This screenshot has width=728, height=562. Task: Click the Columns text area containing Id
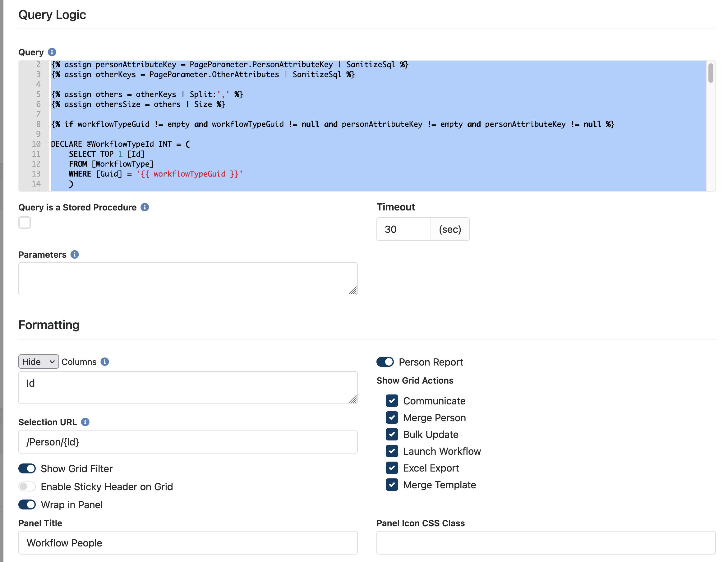point(188,388)
